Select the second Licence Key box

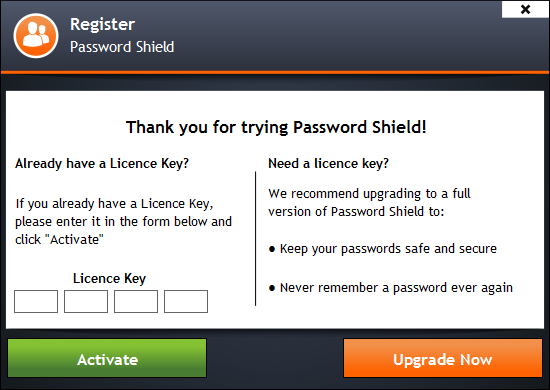[x=86, y=301]
